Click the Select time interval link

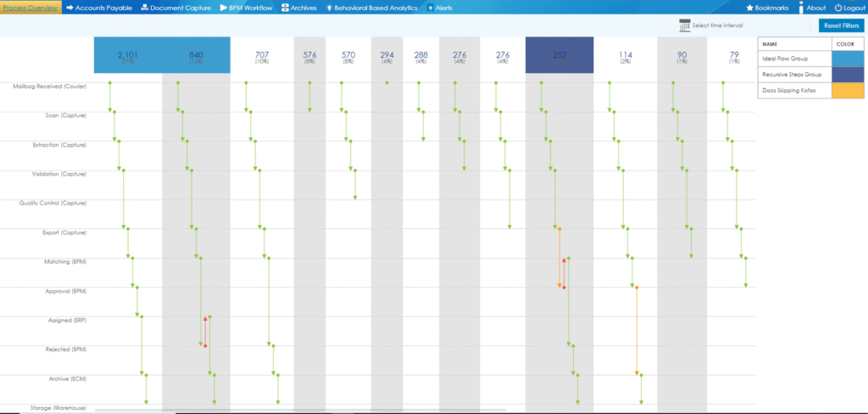tap(717, 25)
